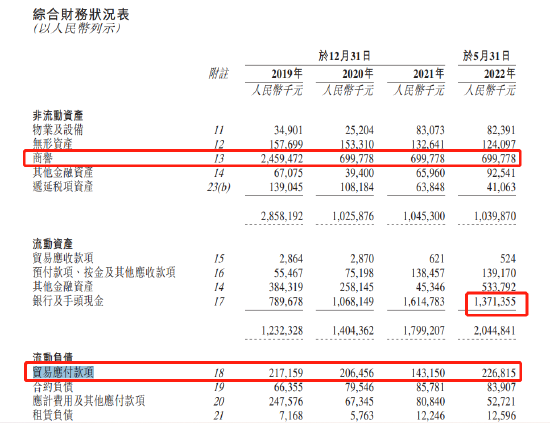Select the 租賃負債 row label

click(x=53, y=415)
